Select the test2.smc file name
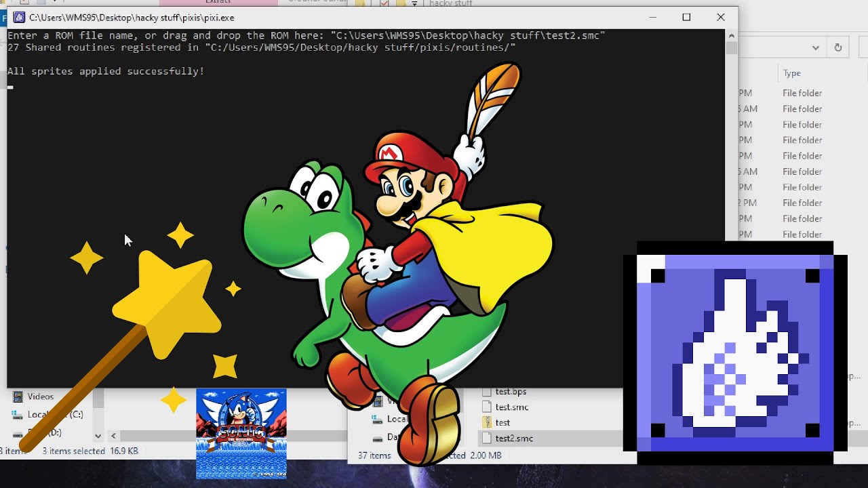The image size is (868, 488). pos(514,438)
